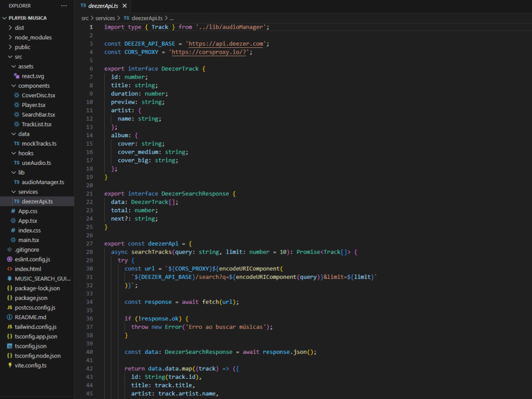Expand the dist folder chevron
The image size is (532, 399).
coord(10,28)
